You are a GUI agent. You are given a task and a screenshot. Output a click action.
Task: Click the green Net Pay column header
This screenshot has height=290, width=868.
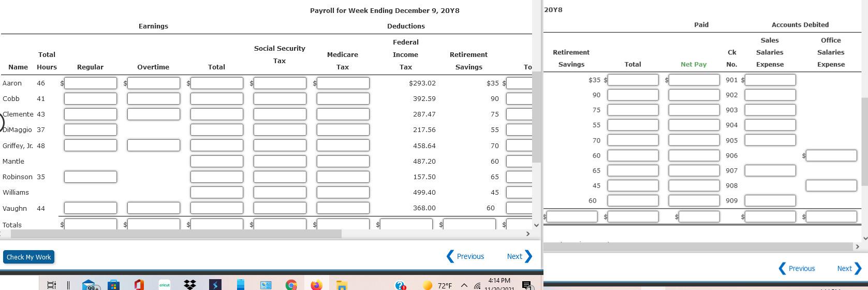pos(694,64)
